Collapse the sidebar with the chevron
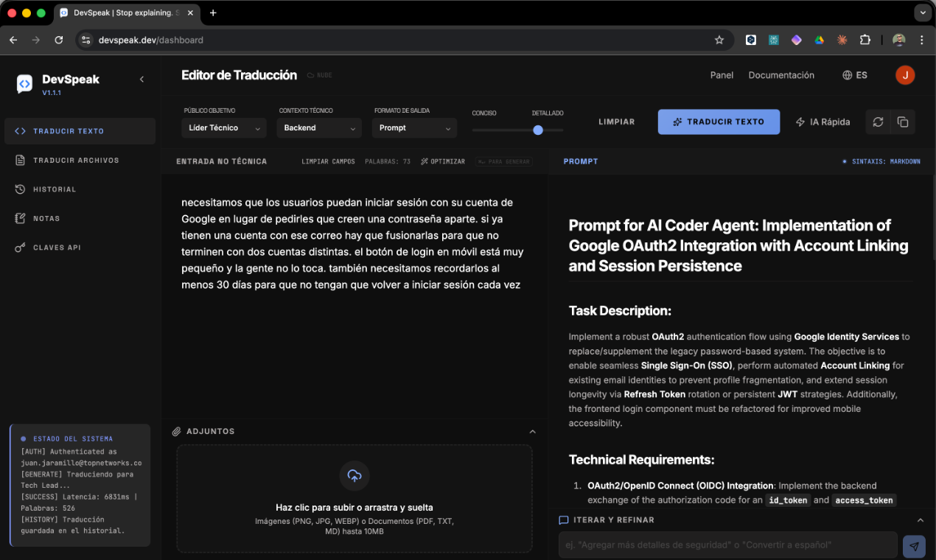This screenshot has height=560, width=936. point(142,80)
